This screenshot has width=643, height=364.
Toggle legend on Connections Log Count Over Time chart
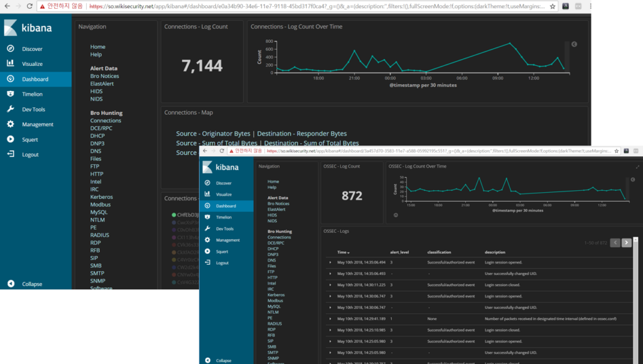pos(574,45)
